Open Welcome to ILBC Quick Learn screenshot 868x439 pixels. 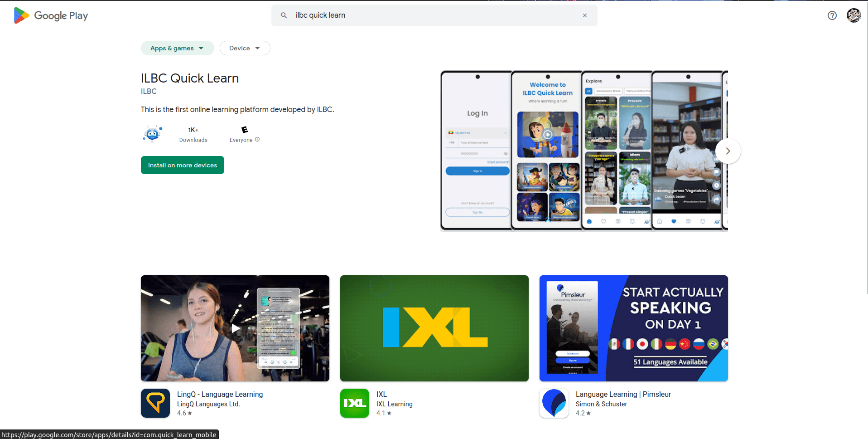[547, 151]
